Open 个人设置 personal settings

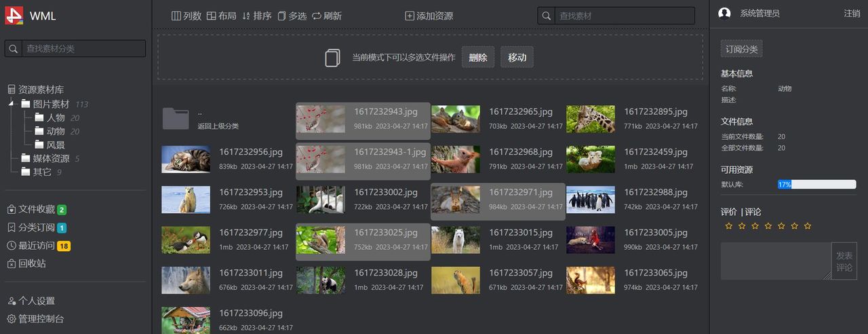(31, 301)
